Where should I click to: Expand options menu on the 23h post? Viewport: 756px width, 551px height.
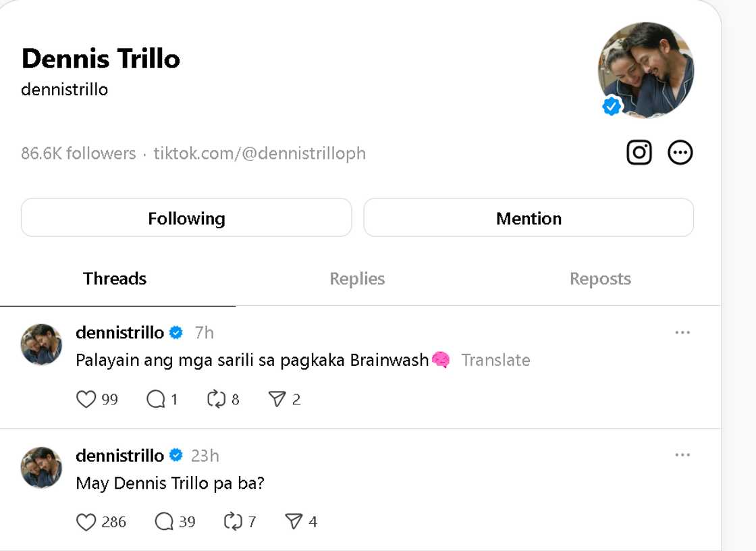[x=682, y=455]
